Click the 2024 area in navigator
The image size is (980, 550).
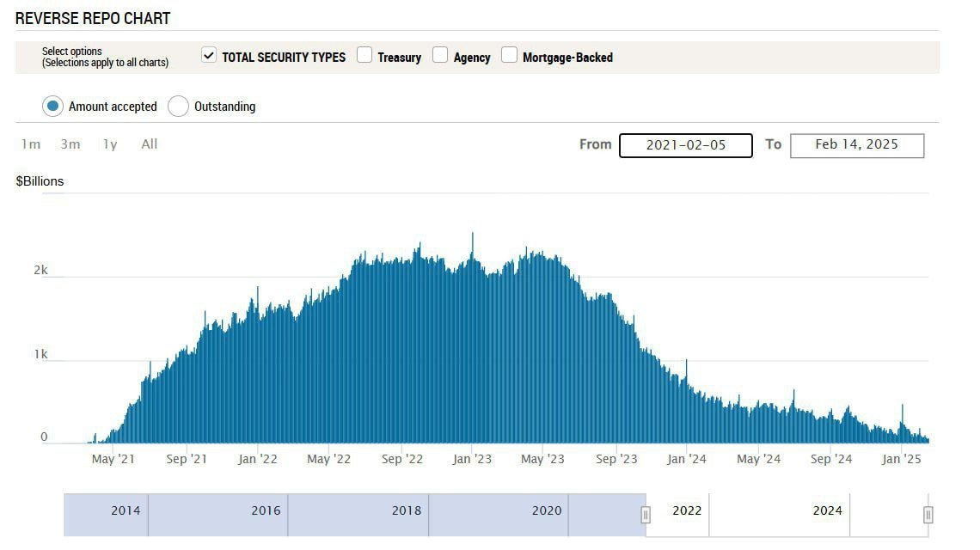(827, 511)
